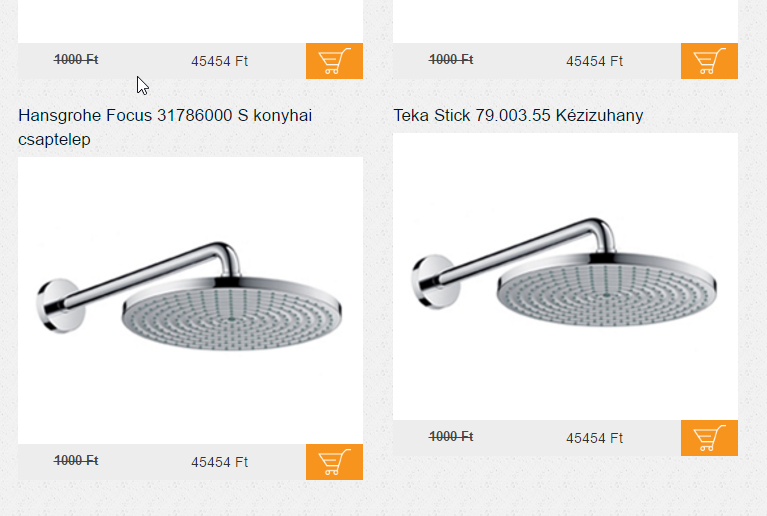The height and width of the screenshot is (516, 767).
Task: Click the cut-off product image above Teka listing
Action: coord(565,22)
